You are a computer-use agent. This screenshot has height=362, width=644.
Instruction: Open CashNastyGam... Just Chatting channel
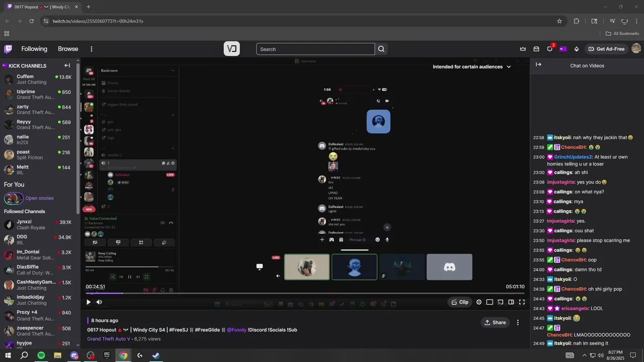[x=38, y=285]
